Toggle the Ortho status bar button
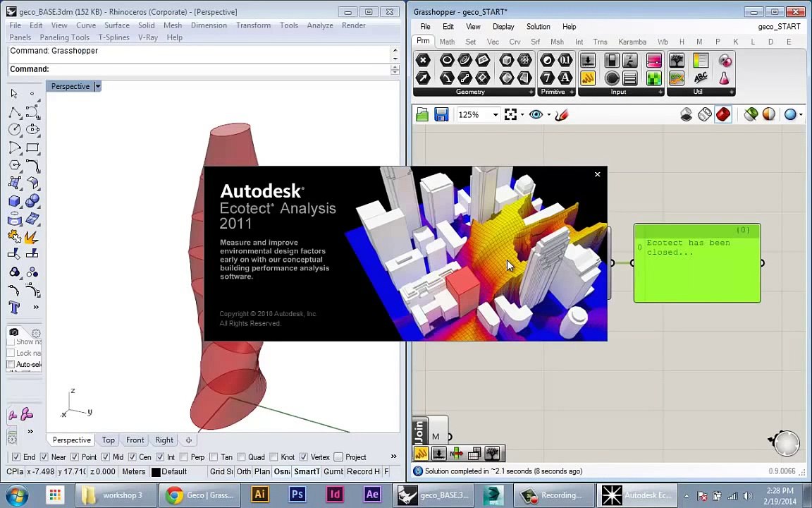The height and width of the screenshot is (508, 812). [x=243, y=471]
